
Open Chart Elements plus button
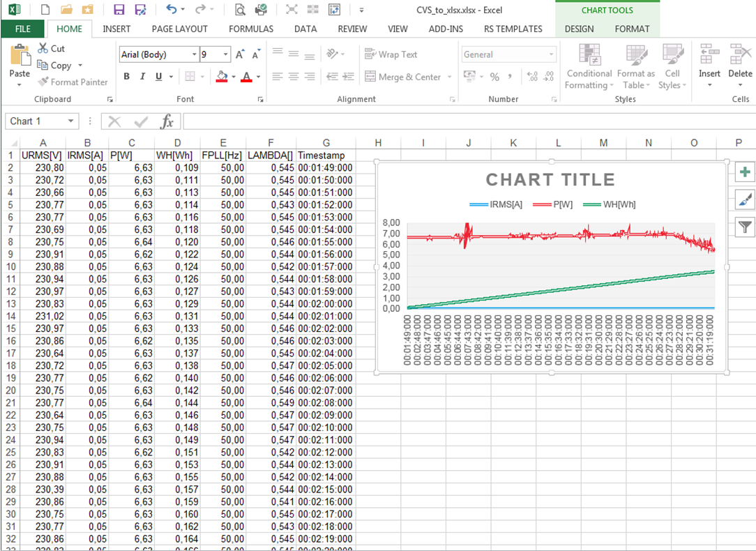pos(746,172)
